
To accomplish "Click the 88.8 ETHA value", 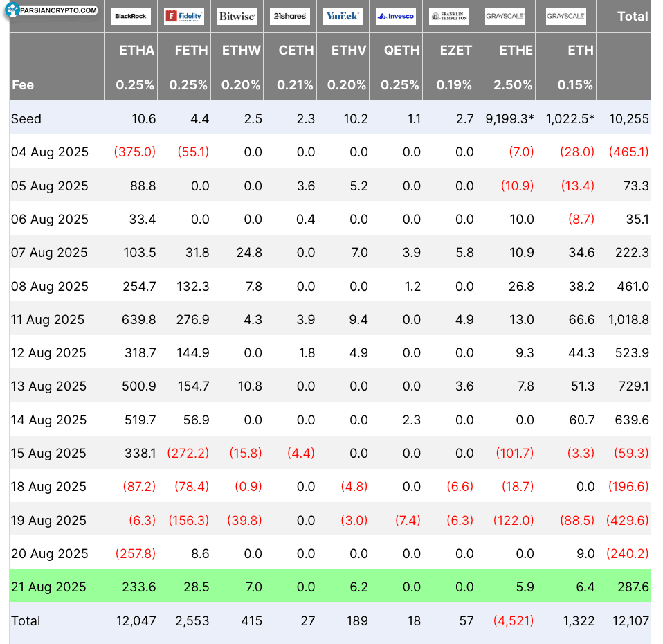I will [143, 186].
